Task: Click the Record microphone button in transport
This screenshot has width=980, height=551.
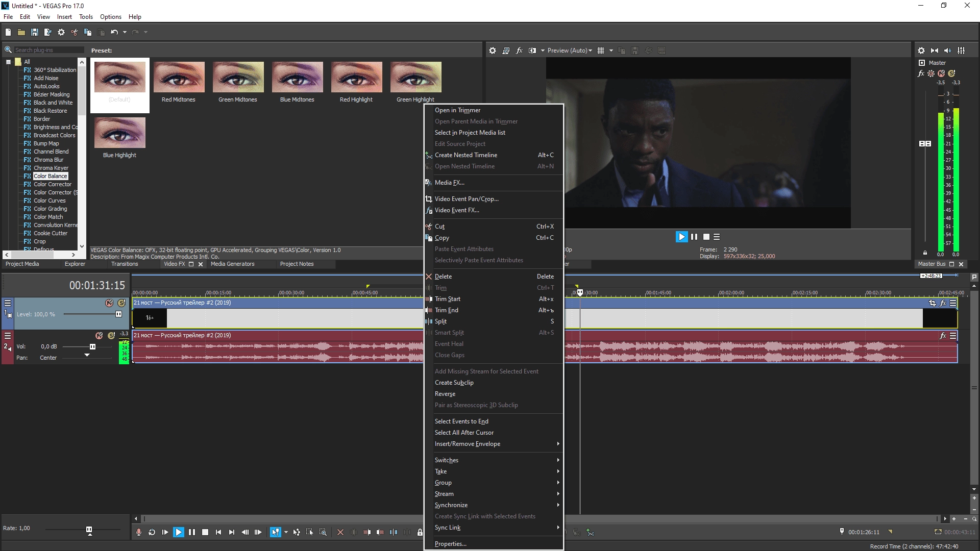Action: [139, 532]
